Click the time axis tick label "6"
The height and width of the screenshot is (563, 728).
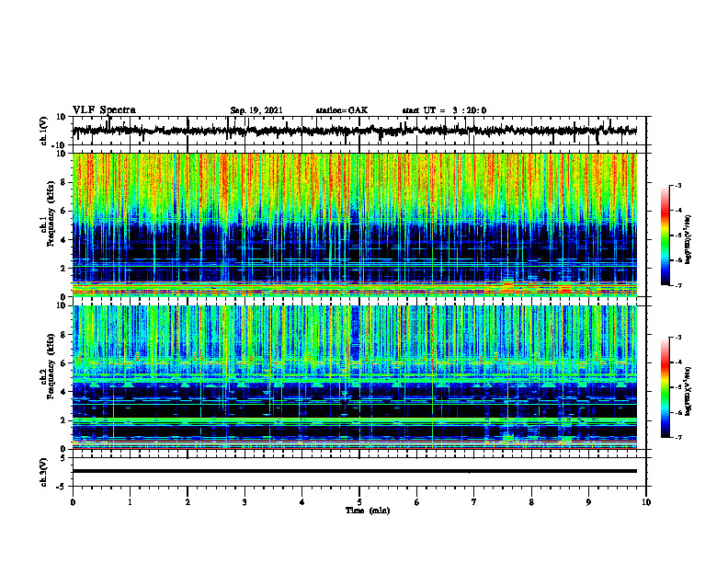(x=417, y=502)
